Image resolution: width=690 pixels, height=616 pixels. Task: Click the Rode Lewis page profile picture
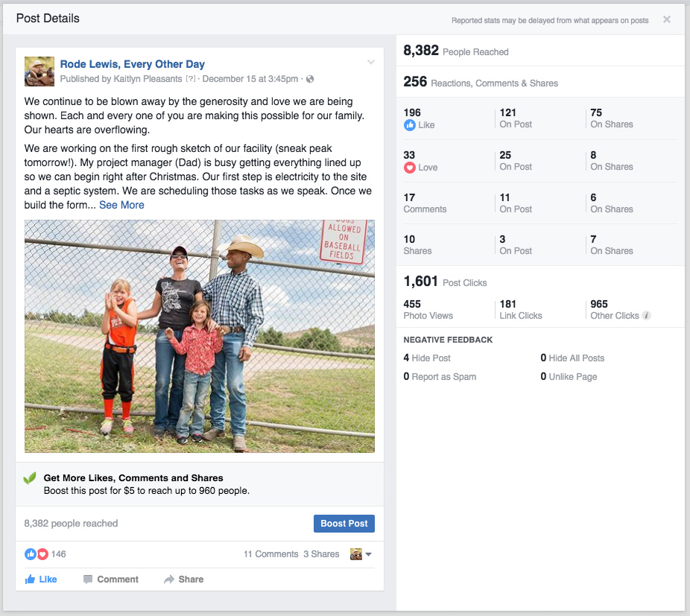point(39,72)
